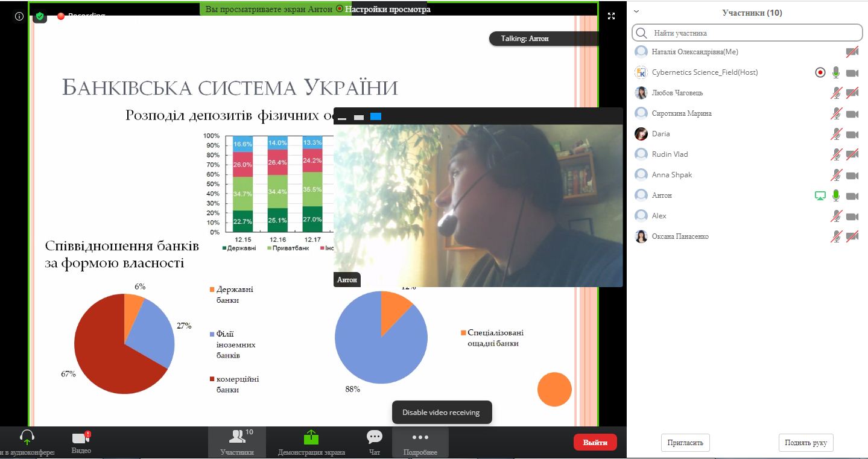Viewport: 868px width, 459px height.
Task: Toggle muted microphone of Alex
Action: (x=836, y=216)
